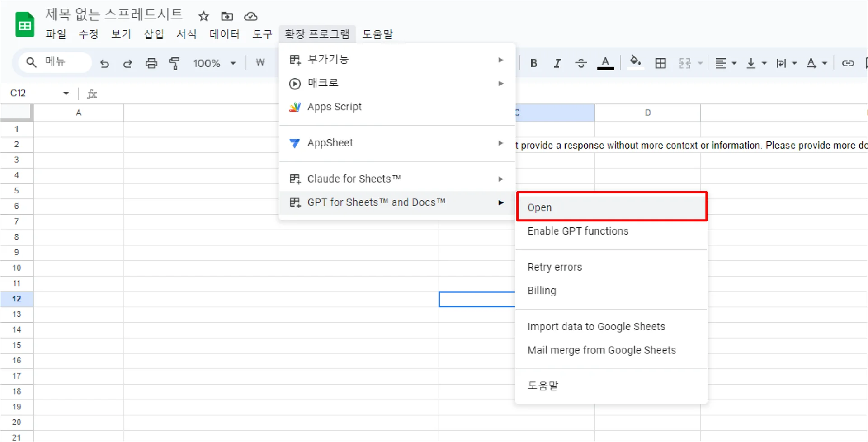This screenshot has width=868, height=442.
Task: Click the redo arrow icon
Action: (128, 63)
